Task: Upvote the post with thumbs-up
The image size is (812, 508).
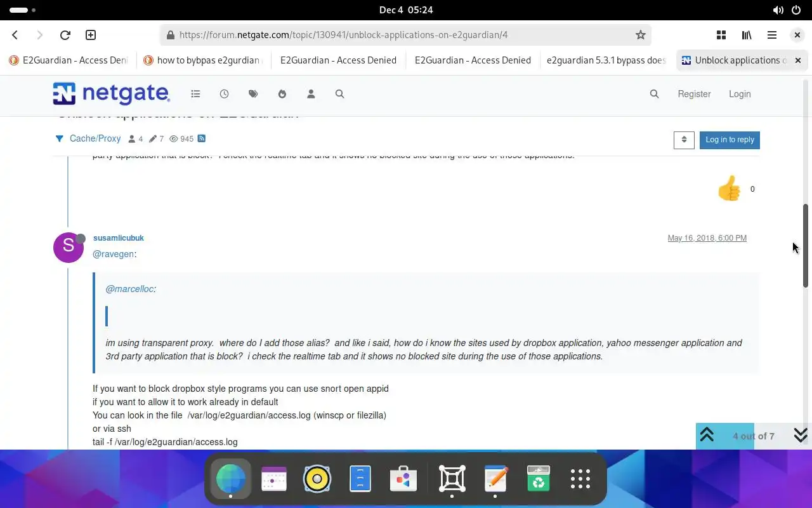Action: pyautogui.click(x=729, y=189)
